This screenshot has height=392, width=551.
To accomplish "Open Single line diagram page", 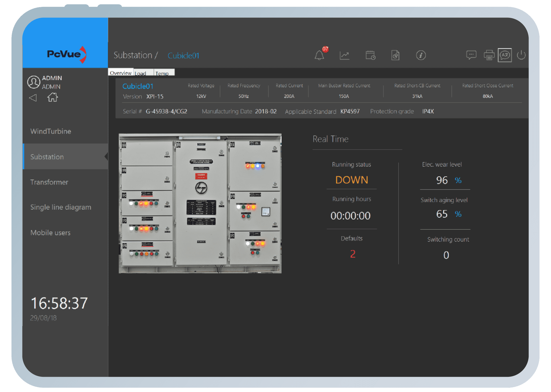I will (61, 207).
